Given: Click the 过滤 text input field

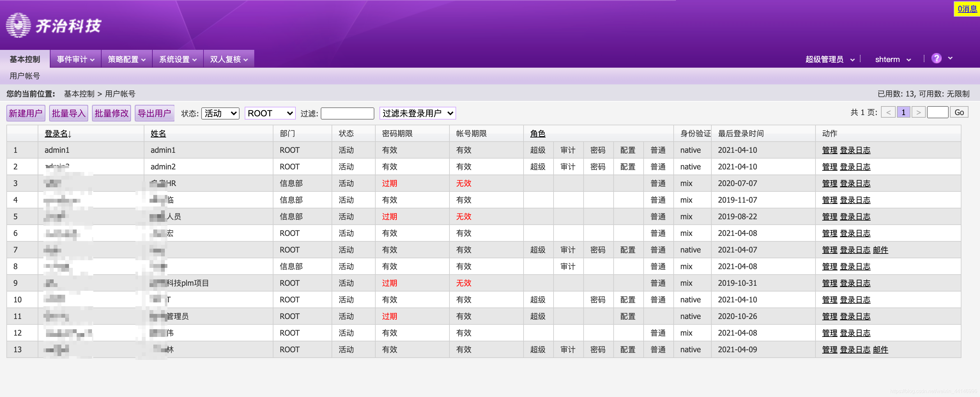Looking at the screenshot, I should (x=347, y=113).
